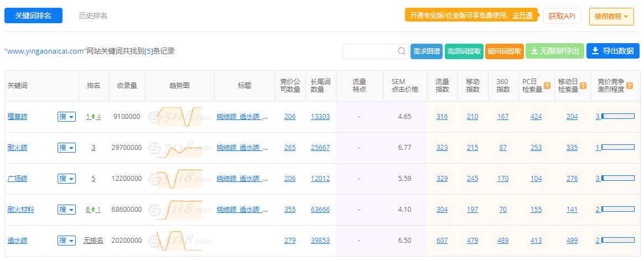Image resolution: width=644 pixels, height=261 pixels.
Task: Open title link in 耐火砖 row
Action: [x=242, y=148]
